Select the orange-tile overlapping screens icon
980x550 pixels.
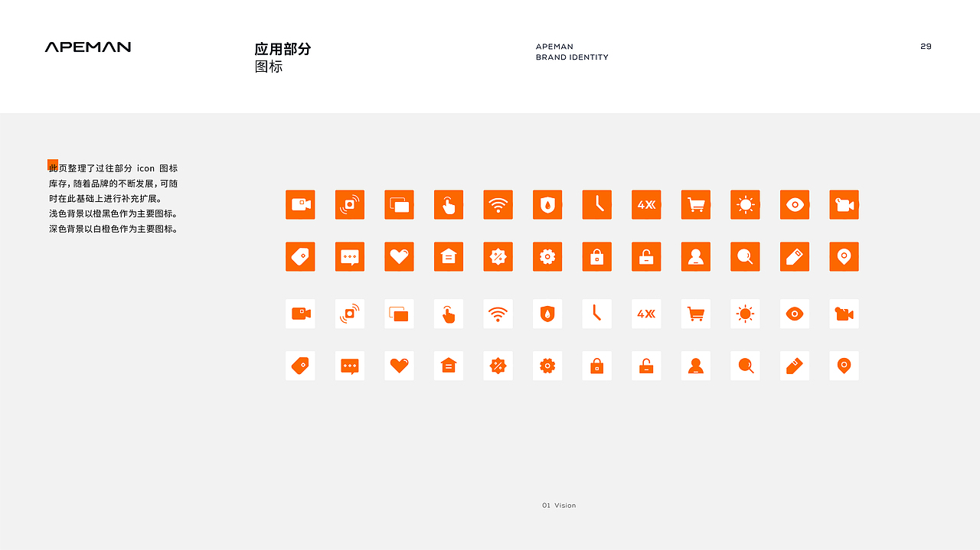coord(399,205)
